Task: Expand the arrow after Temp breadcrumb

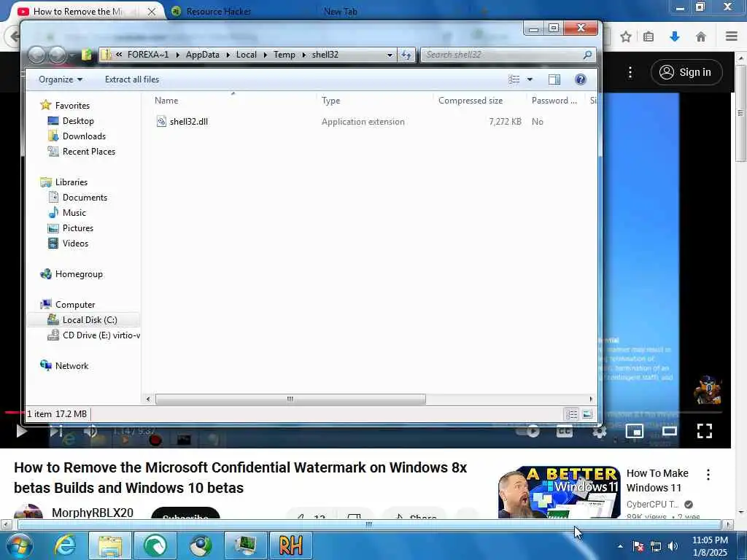Action: coord(304,55)
